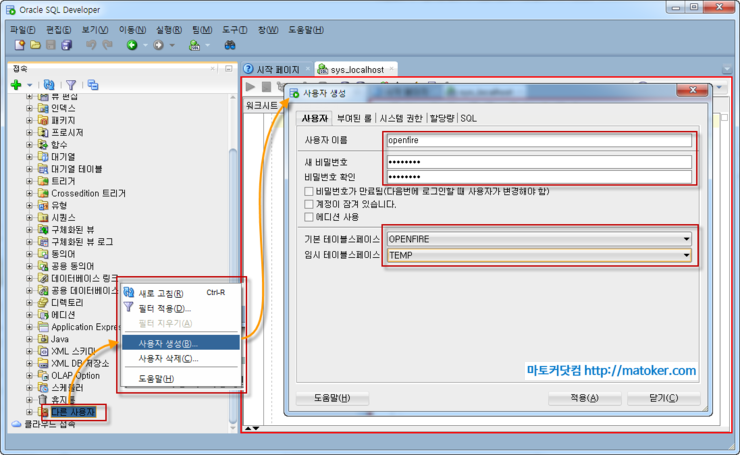Click the 구체화된 뷰 로그 folder icon
This screenshot has width=740, height=455.
(43, 242)
